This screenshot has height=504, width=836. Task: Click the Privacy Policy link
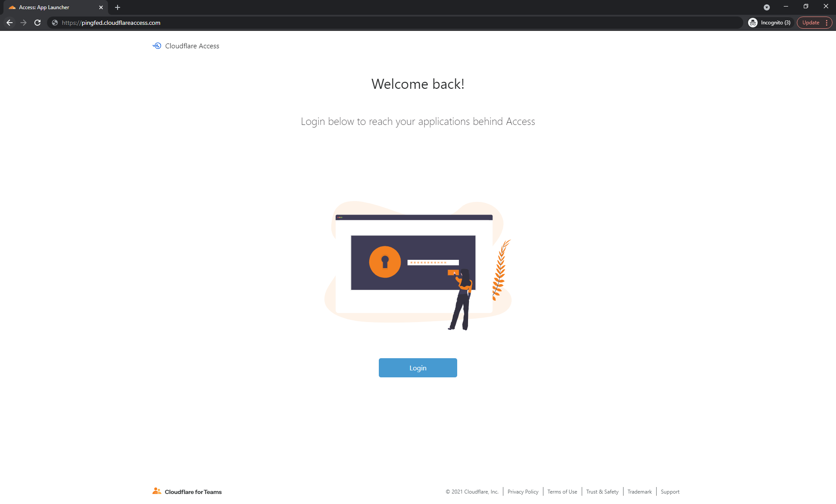pyautogui.click(x=522, y=491)
